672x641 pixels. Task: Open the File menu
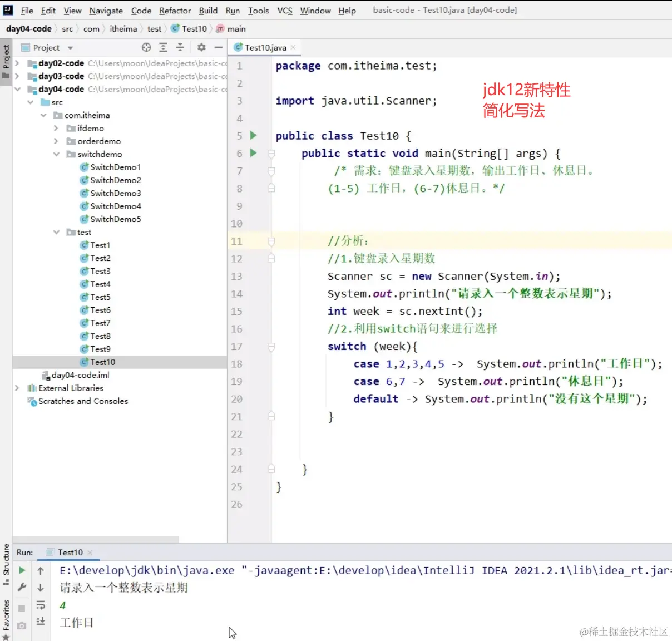click(27, 11)
